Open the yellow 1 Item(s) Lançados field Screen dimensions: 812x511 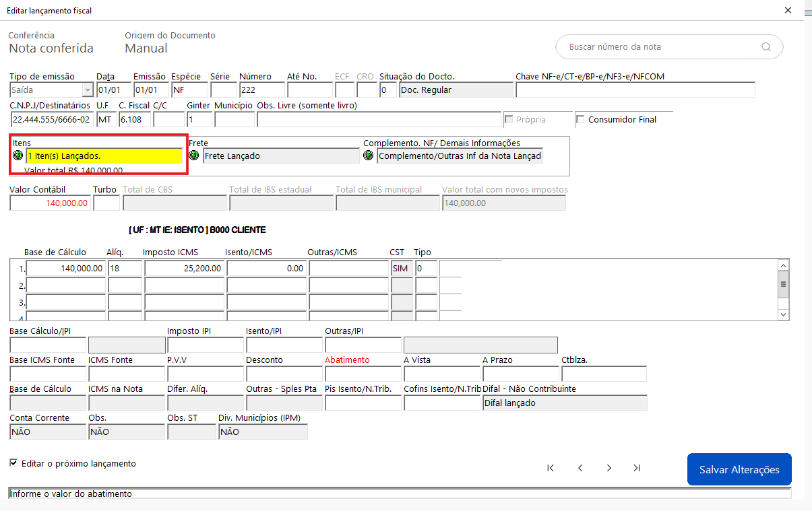(104, 156)
